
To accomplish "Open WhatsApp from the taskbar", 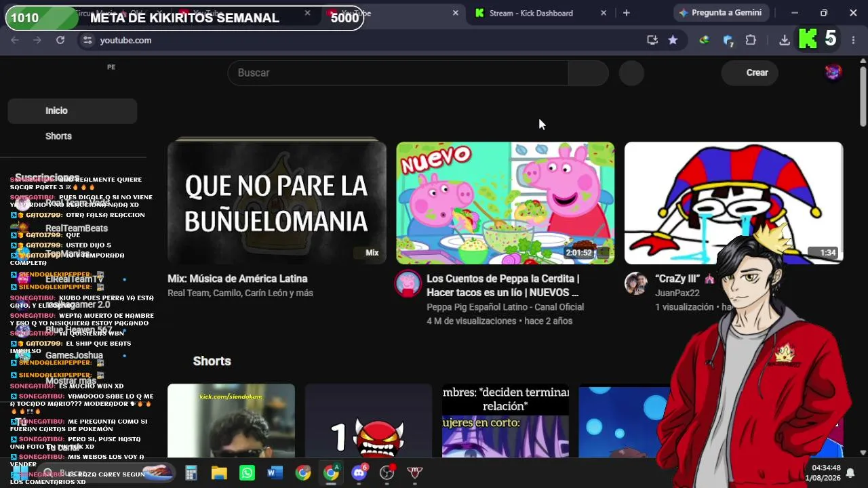I will pos(247,472).
